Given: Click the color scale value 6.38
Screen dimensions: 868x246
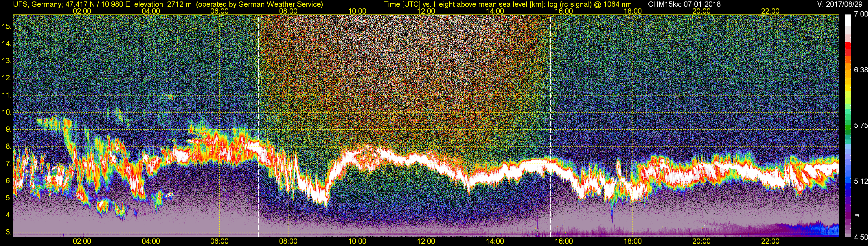Looking at the screenshot, I should (x=860, y=70).
